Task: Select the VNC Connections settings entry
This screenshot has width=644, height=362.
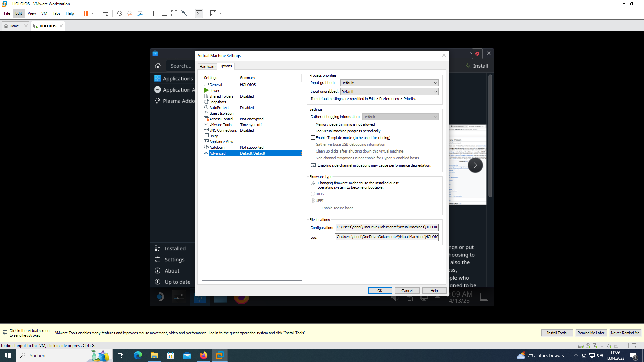Action: pyautogui.click(x=222, y=130)
